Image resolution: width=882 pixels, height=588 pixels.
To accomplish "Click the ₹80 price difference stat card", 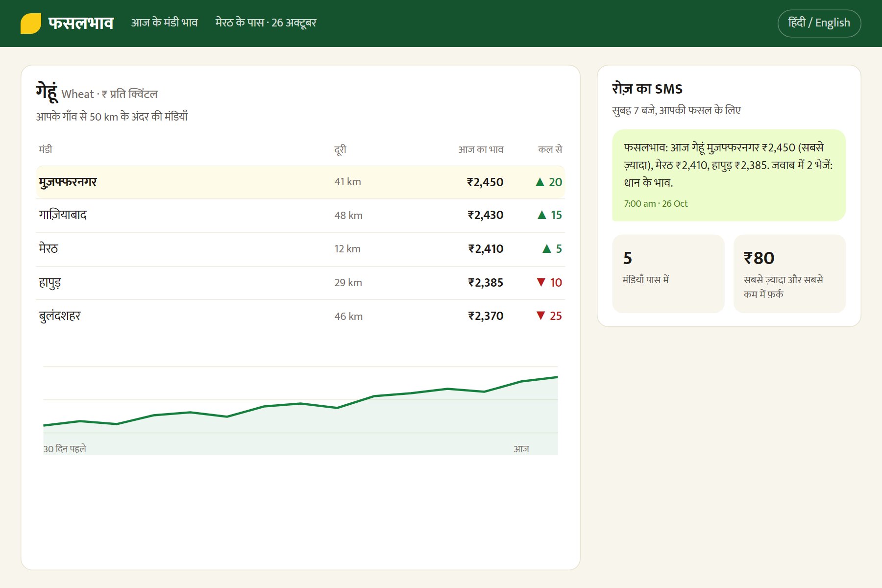I will coord(789,273).
